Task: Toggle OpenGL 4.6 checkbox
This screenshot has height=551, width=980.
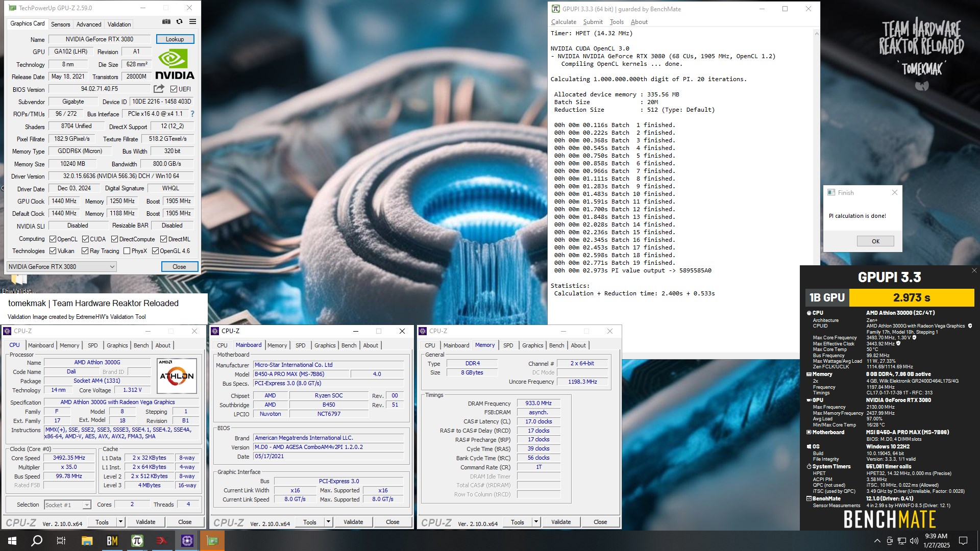Action: point(155,251)
